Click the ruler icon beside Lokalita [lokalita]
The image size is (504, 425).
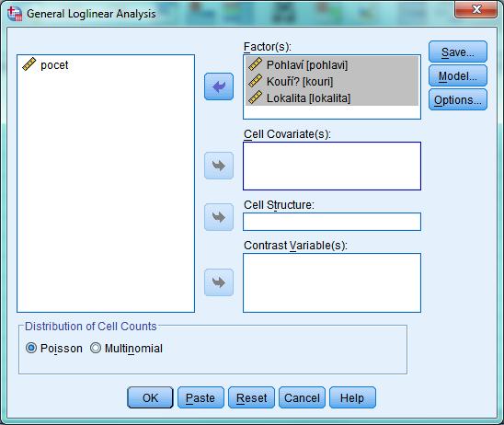coord(255,98)
